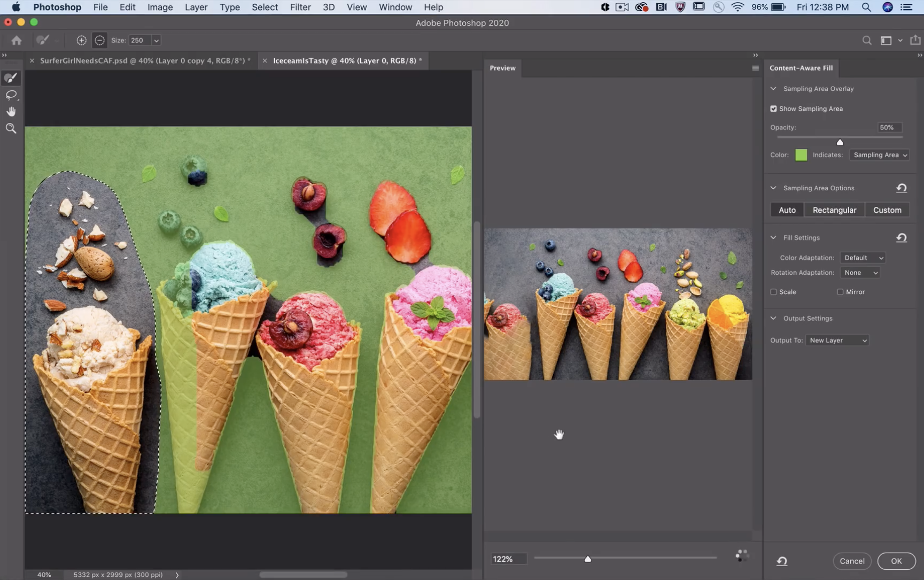Click the Wi-Fi status icon
The height and width of the screenshot is (580, 924).
point(738,7)
